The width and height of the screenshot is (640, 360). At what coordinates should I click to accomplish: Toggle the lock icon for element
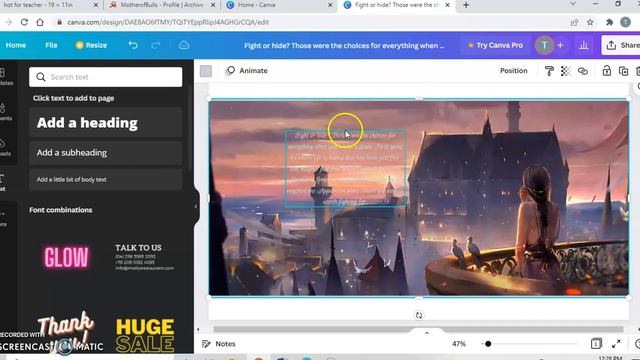pyautogui.click(x=607, y=71)
